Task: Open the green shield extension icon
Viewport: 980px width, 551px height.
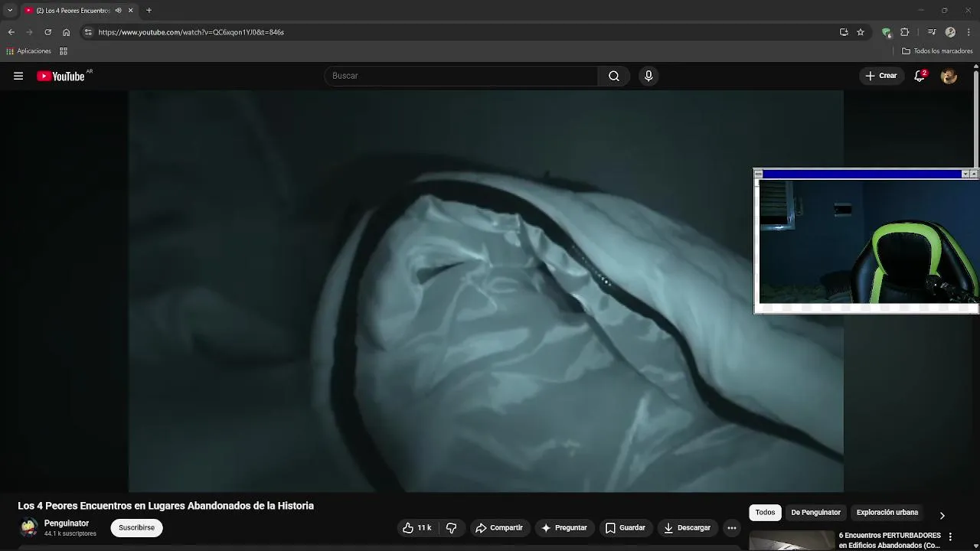Action: (x=887, y=32)
